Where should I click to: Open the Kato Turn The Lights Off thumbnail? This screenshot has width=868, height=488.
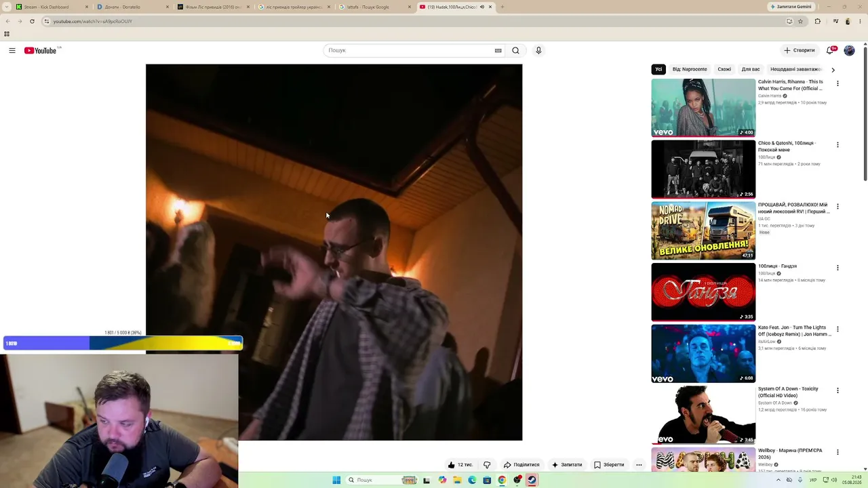(703, 354)
